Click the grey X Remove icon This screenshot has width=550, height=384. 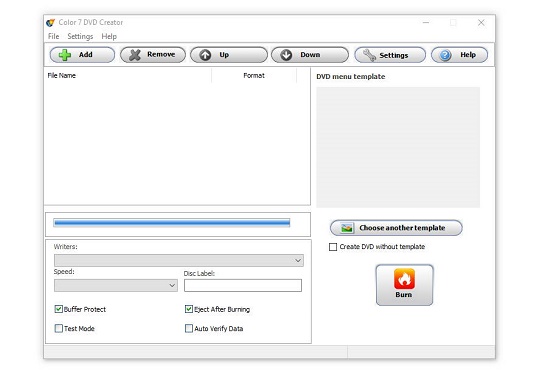[x=135, y=55]
